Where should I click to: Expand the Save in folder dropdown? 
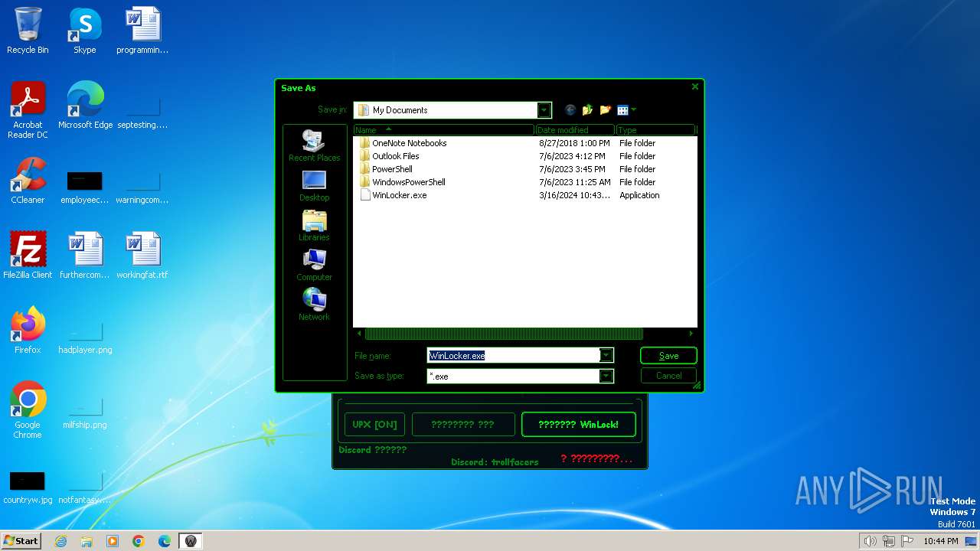pos(544,110)
